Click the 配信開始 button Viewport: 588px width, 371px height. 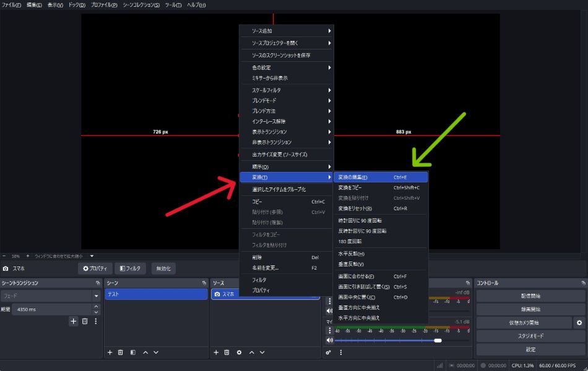pos(530,296)
